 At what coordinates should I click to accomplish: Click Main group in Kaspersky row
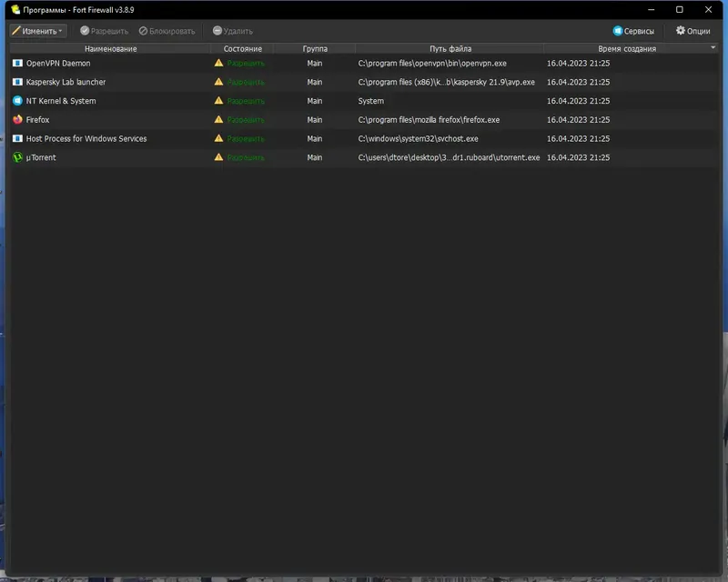click(x=314, y=82)
